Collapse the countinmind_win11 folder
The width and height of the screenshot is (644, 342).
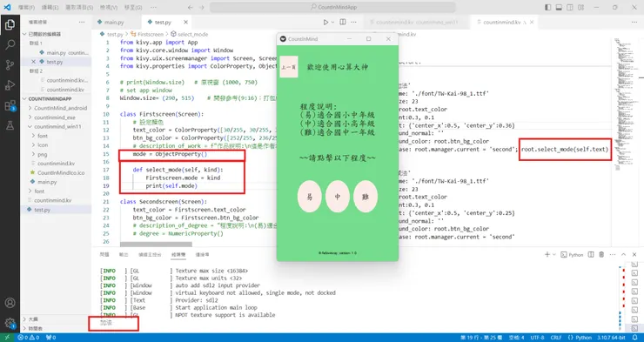point(57,126)
